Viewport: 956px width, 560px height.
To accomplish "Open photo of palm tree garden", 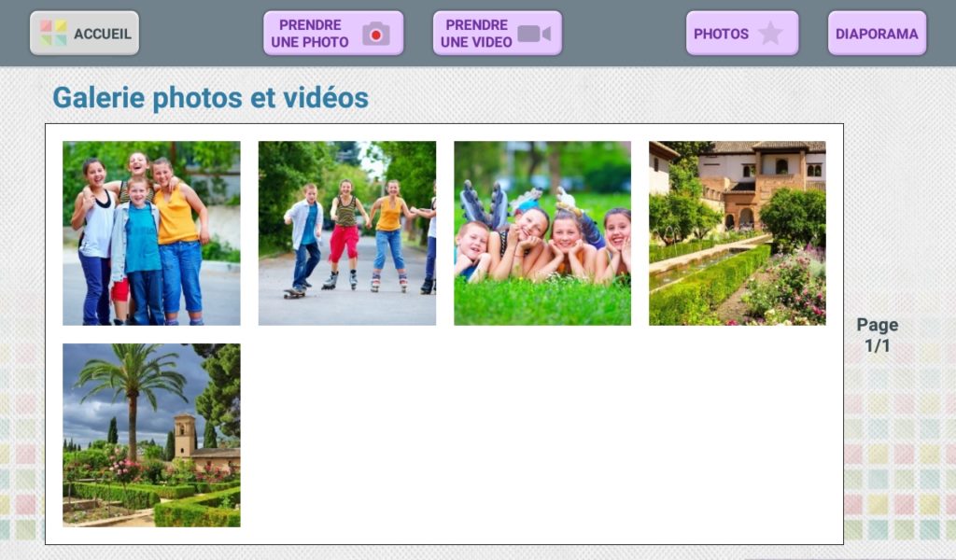I will (152, 435).
